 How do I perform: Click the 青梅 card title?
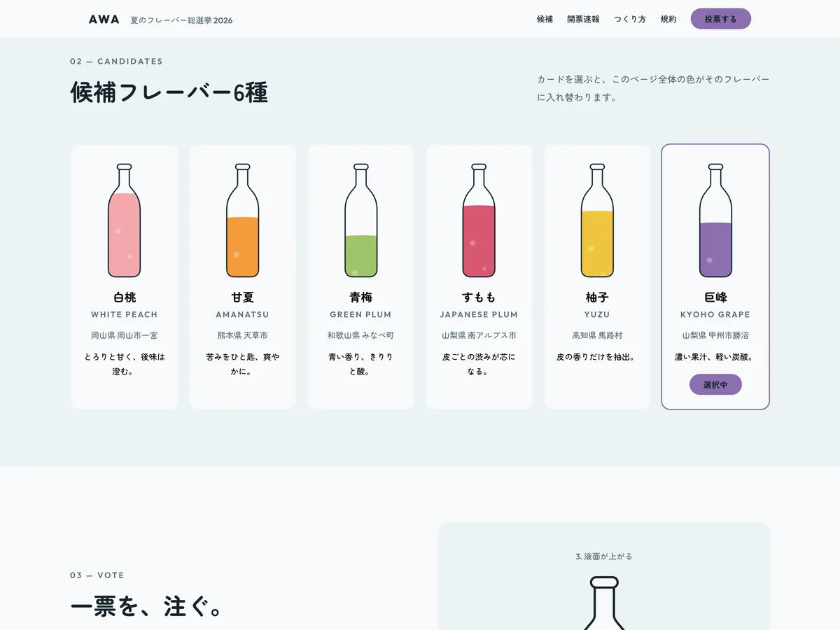361,297
